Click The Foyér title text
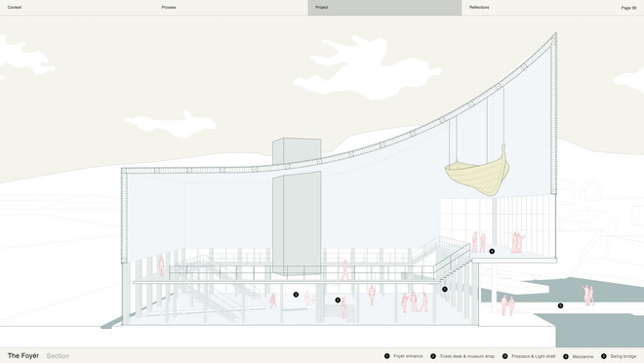Image resolution: width=644 pixels, height=363 pixels. point(23,355)
